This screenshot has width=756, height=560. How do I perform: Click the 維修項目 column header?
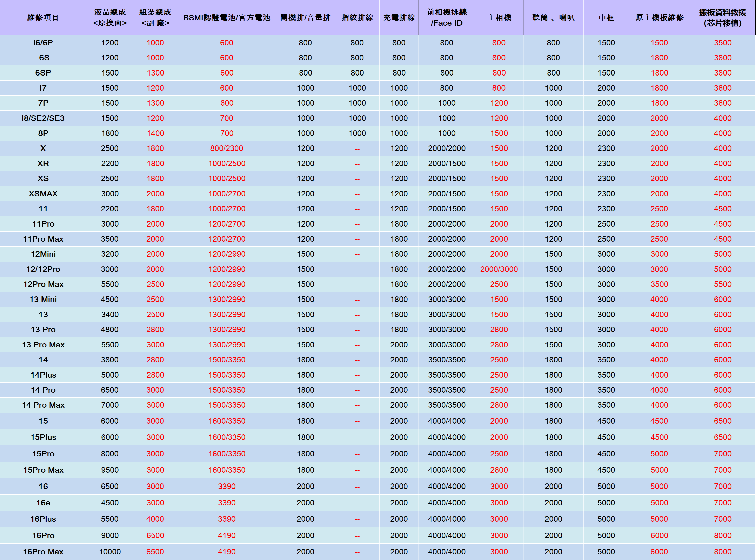pos(43,18)
